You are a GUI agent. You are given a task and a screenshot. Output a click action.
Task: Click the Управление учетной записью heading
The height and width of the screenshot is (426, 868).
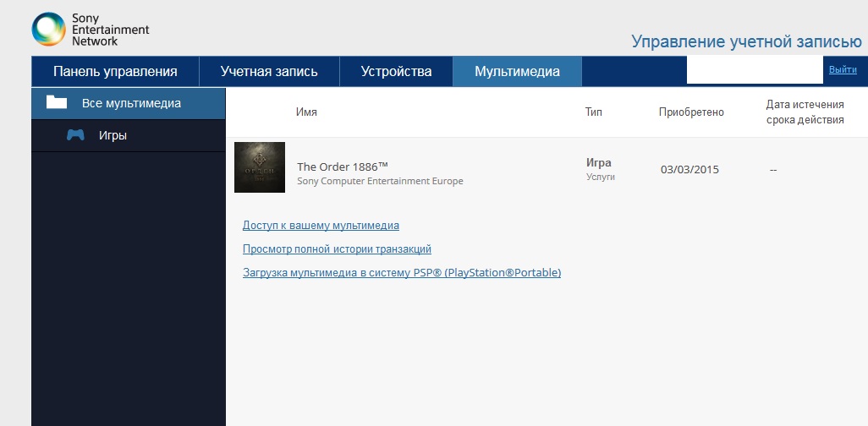(746, 41)
